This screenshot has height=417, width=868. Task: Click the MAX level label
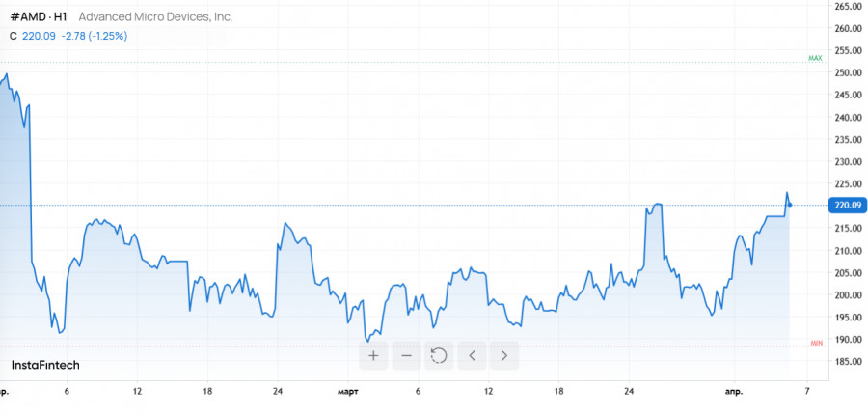[815, 58]
